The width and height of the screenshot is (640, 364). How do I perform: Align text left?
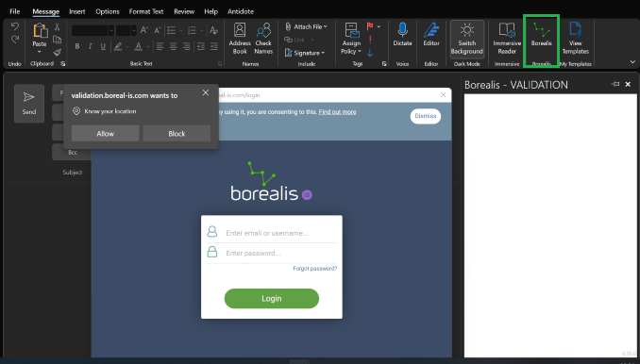pyautogui.click(x=160, y=46)
